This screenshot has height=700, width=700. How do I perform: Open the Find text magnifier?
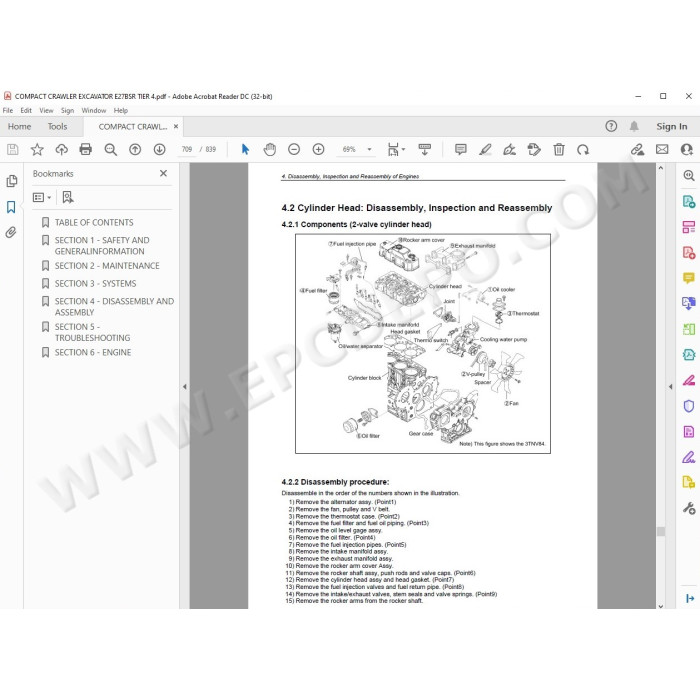point(110,150)
